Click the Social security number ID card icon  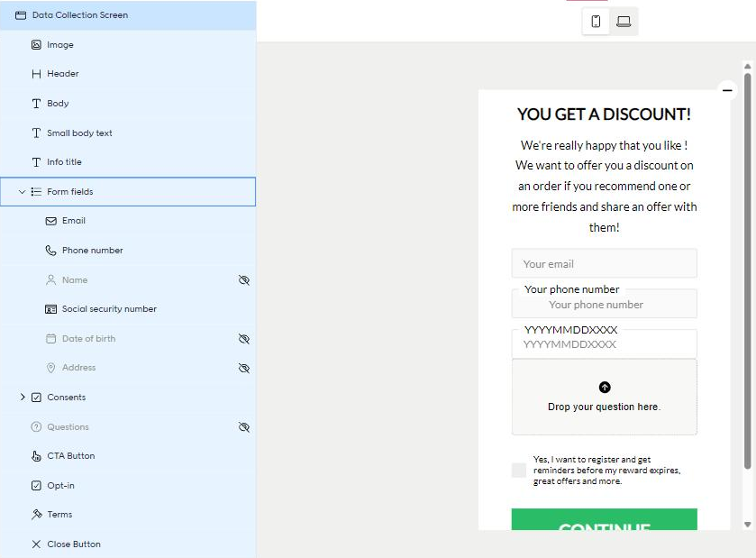coord(50,309)
